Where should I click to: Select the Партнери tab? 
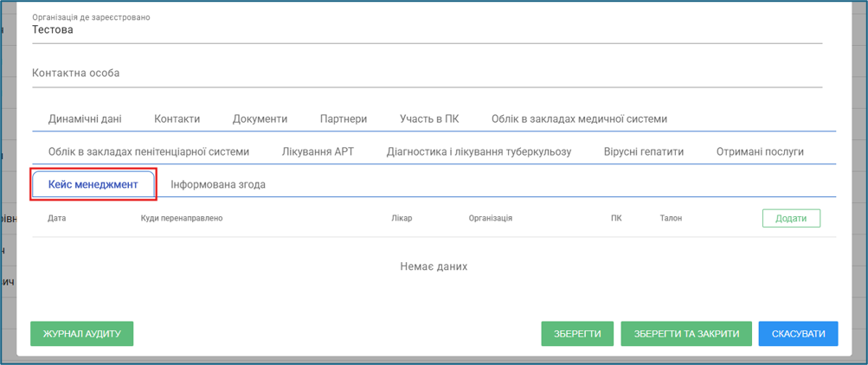coord(344,118)
